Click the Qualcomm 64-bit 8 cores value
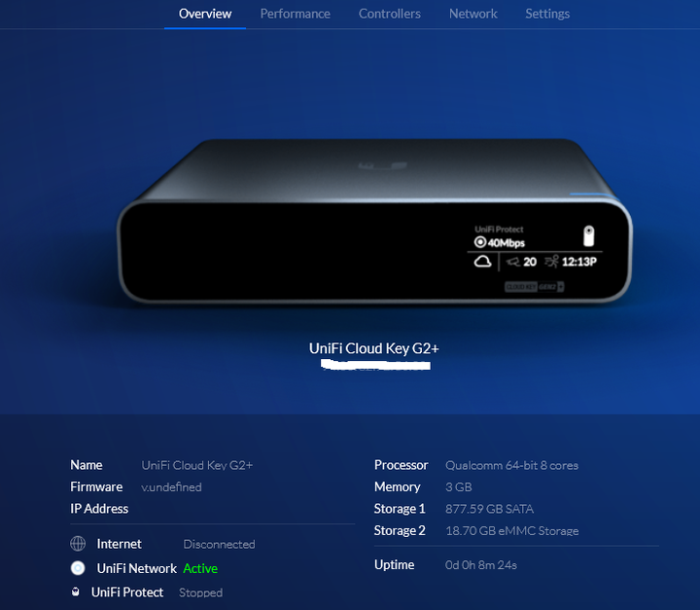This screenshot has height=610, width=700. 511,465
